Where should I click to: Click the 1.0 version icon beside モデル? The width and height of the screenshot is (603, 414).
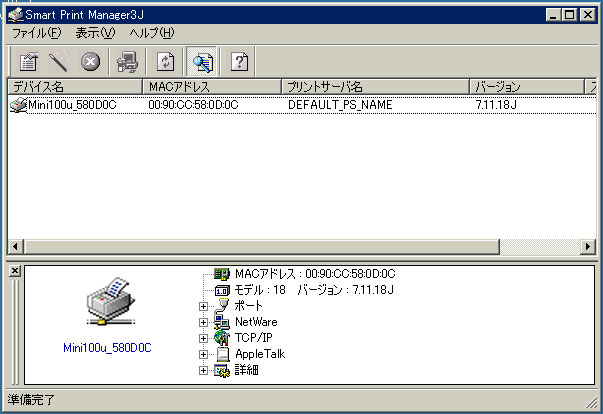coord(222,290)
